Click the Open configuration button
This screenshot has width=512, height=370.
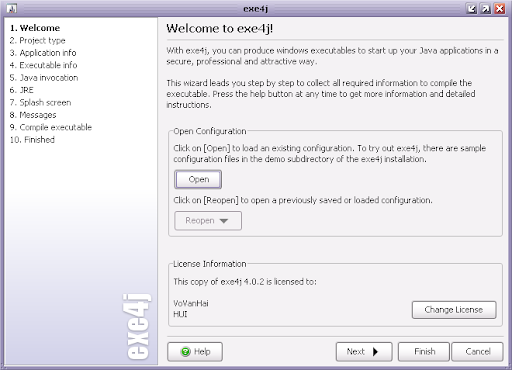tap(198, 179)
